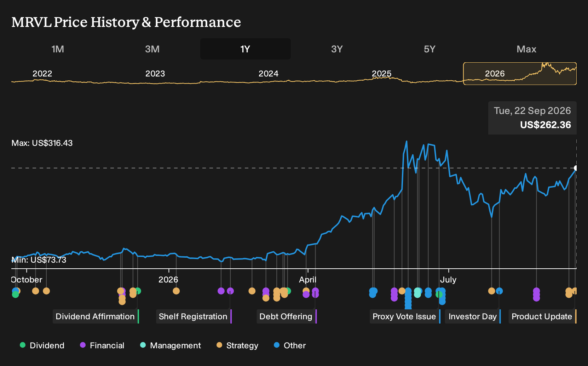Screen dimensions: 588x366
Task: Open the Shelf Registration event label
Action: click(193, 316)
